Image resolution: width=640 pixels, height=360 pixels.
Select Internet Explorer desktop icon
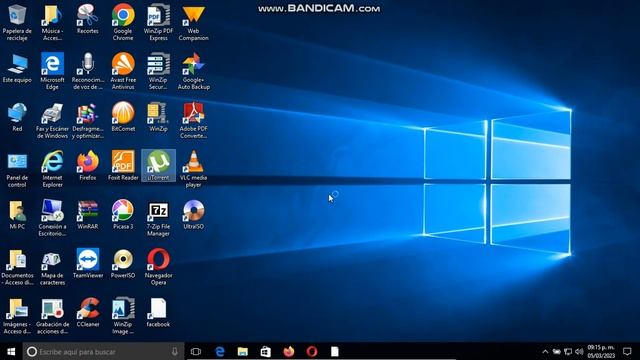click(x=52, y=169)
